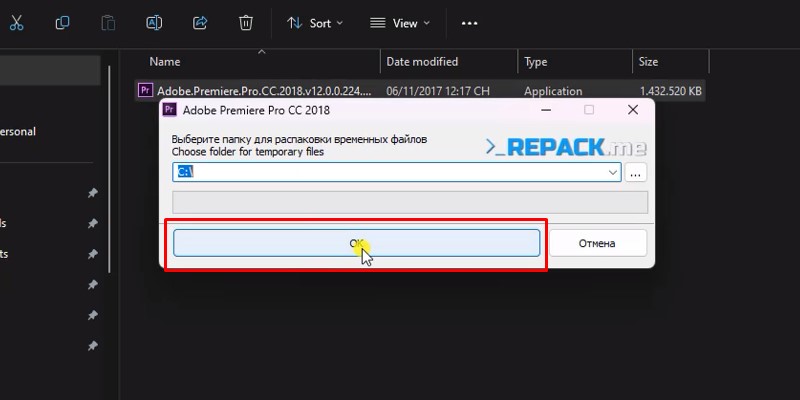Click the browse (...) folder button

click(x=636, y=172)
